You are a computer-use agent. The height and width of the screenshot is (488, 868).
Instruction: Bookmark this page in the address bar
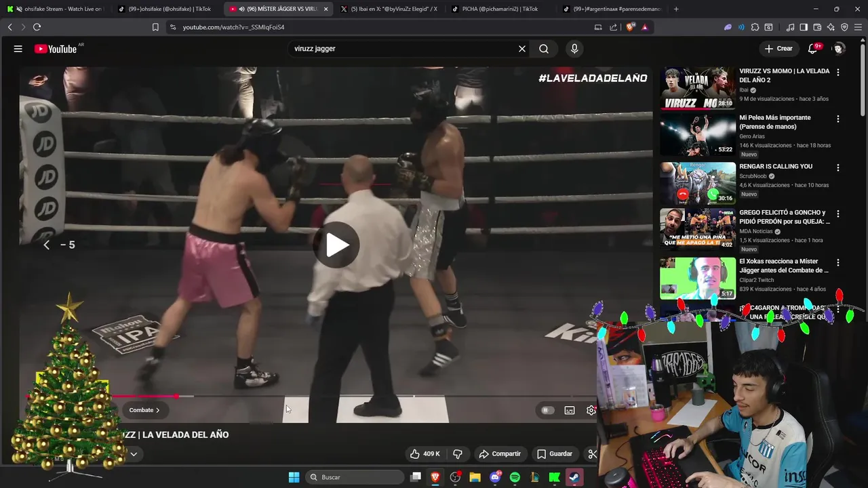tap(155, 27)
